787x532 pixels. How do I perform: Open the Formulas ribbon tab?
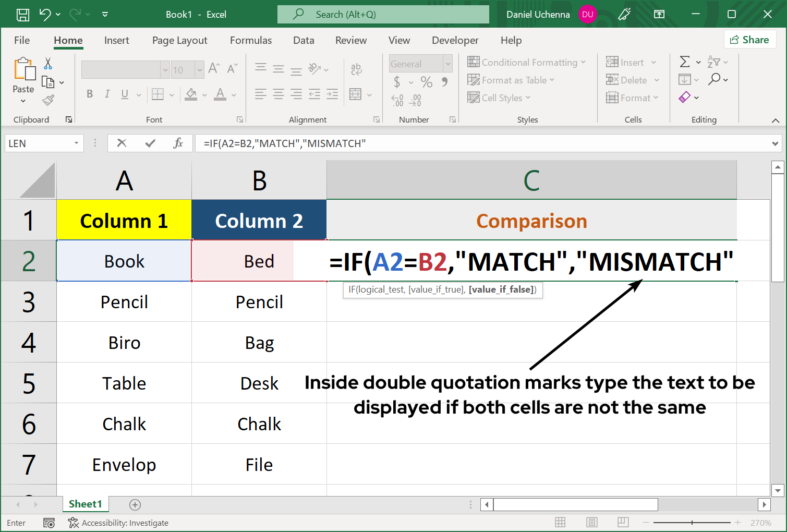pos(251,40)
